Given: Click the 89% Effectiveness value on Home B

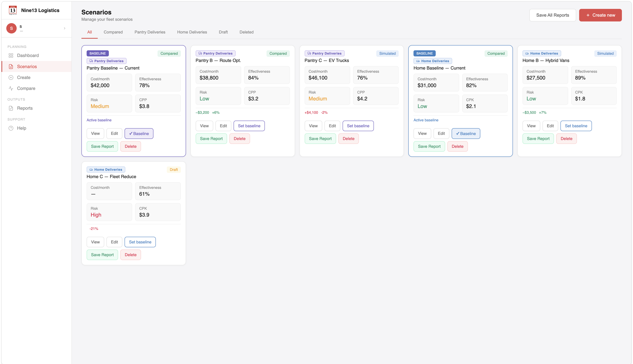Looking at the screenshot, I should (580, 78).
